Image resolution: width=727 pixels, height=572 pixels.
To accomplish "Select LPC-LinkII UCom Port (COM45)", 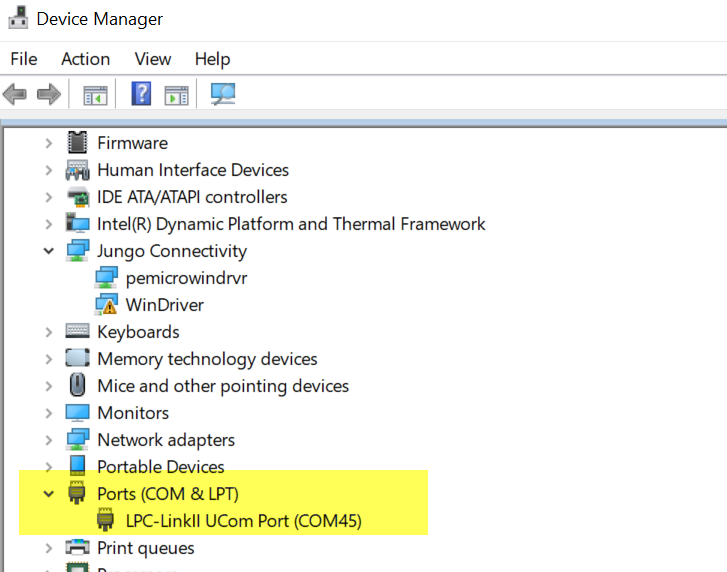I will (243, 521).
